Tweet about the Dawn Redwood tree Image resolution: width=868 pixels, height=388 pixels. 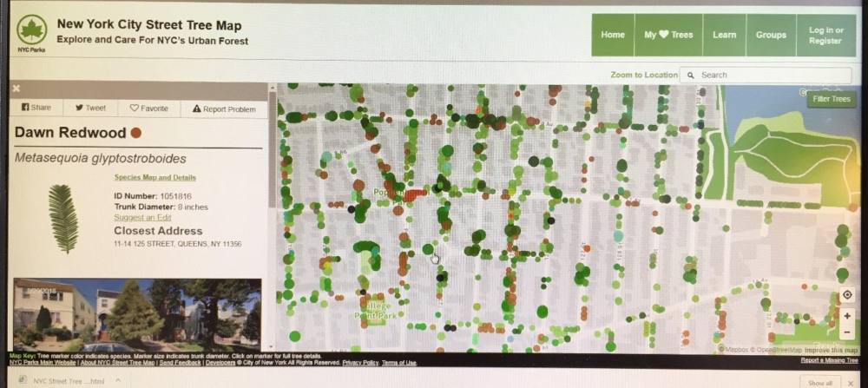point(90,108)
